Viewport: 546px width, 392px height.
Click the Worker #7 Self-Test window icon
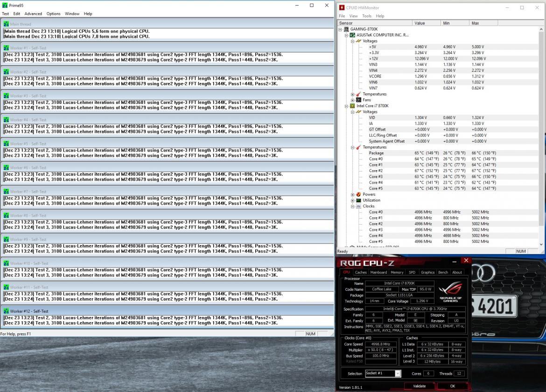pyautogui.click(x=6, y=192)
